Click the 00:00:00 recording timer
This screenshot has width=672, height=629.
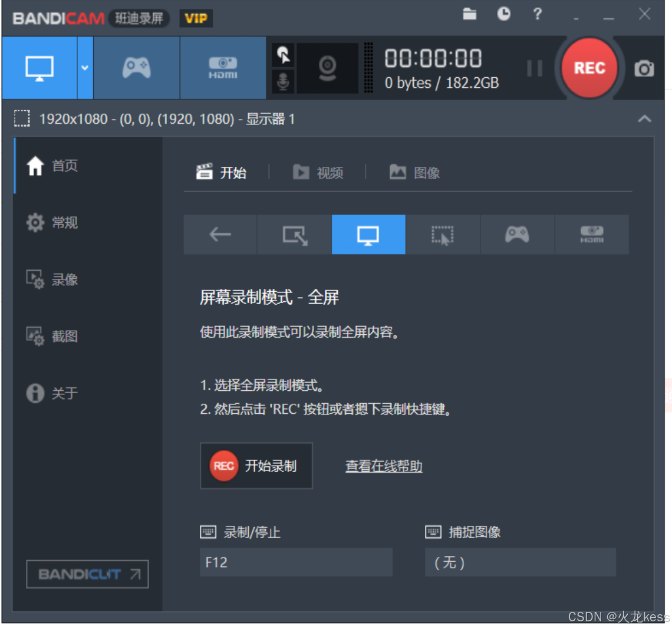pos(433,58)
